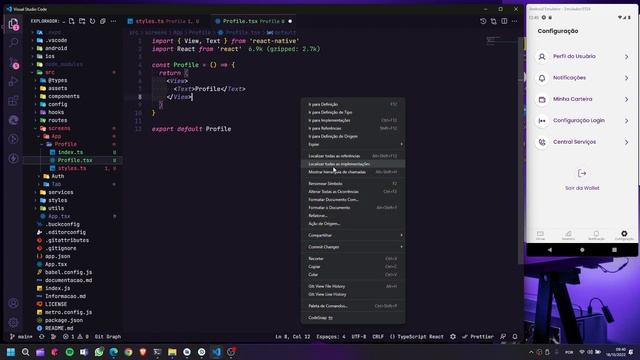The image size is (640, 360).
Task: Open WhatsApp from the taskbar
Action: pos(99,352)
